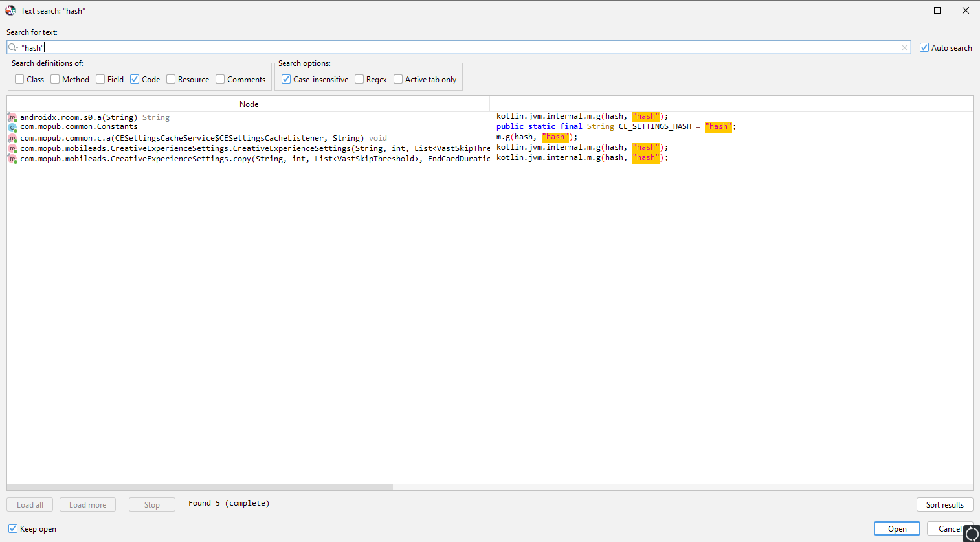980x542 pixels.
Task: Click the jadx app icon in title bar
Action: tap(10, 10)
